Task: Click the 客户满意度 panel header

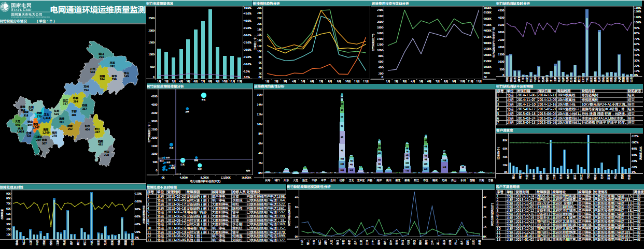Action: coord(505,130)
